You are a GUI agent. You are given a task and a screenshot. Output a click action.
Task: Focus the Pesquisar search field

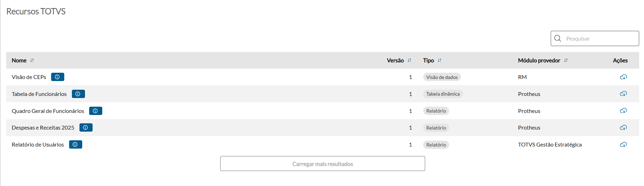(600, 38)
